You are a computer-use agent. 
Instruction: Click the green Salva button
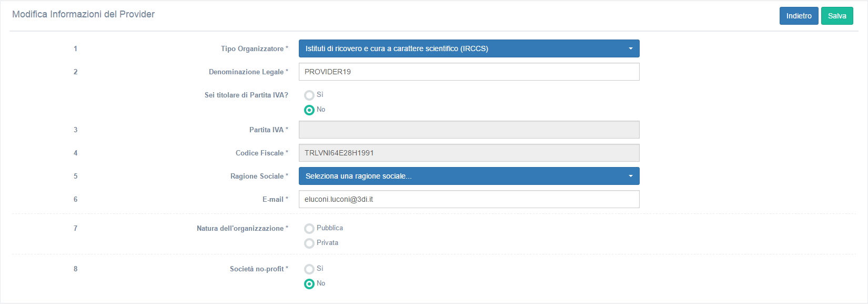(836, 16)
